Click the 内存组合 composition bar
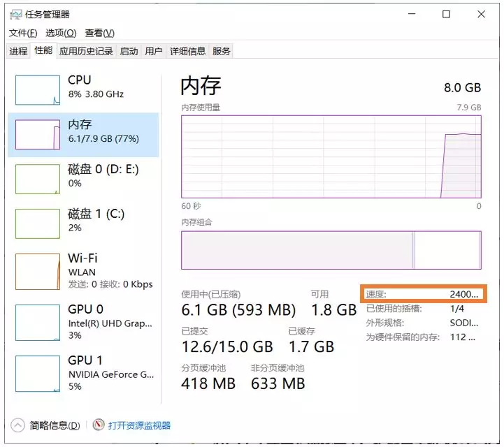The height and width of the screenshot is (447, 504). (331, 250)
